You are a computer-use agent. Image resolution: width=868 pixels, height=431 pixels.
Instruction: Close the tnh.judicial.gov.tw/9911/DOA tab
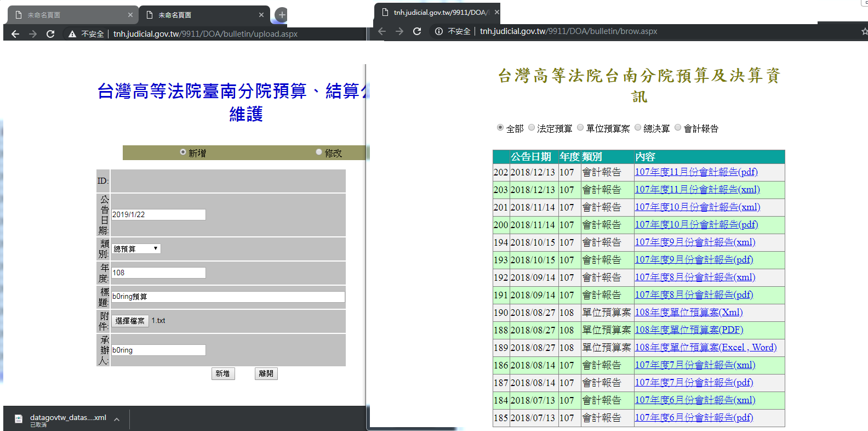coord(496,12)
